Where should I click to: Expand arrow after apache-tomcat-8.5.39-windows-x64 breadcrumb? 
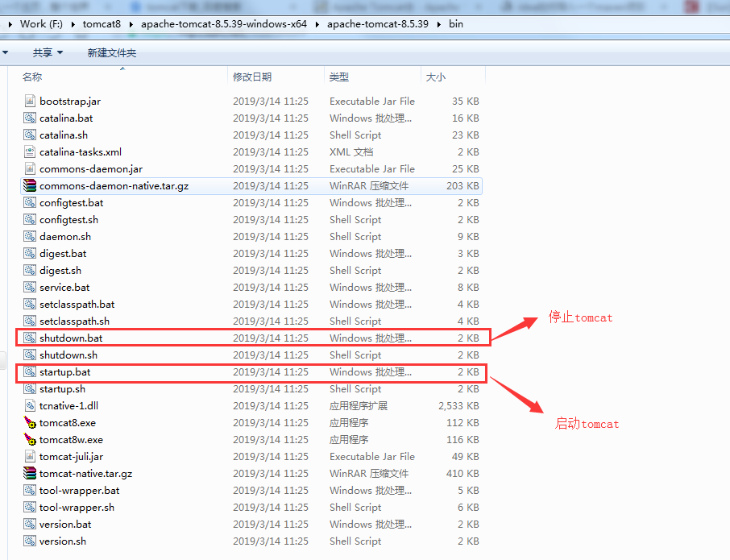coord(317,24)
